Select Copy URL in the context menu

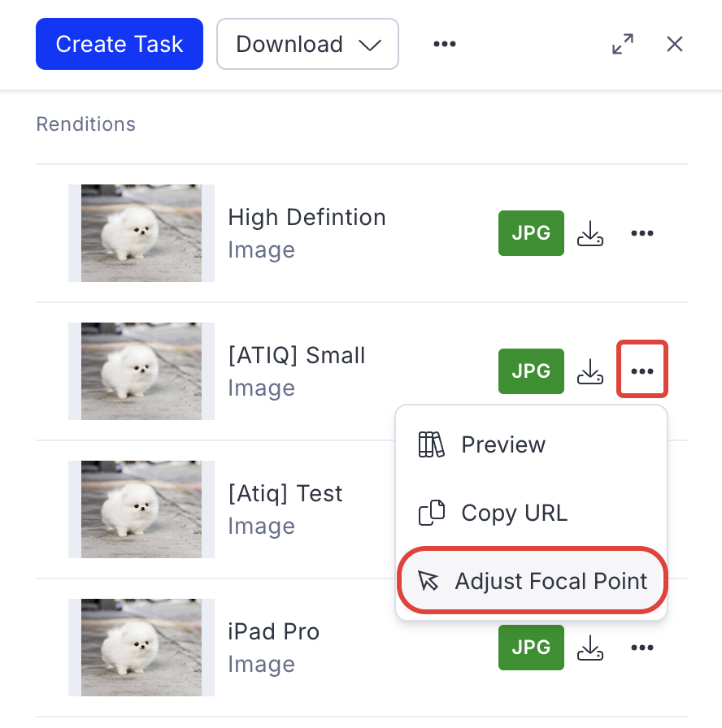[514, 513]
